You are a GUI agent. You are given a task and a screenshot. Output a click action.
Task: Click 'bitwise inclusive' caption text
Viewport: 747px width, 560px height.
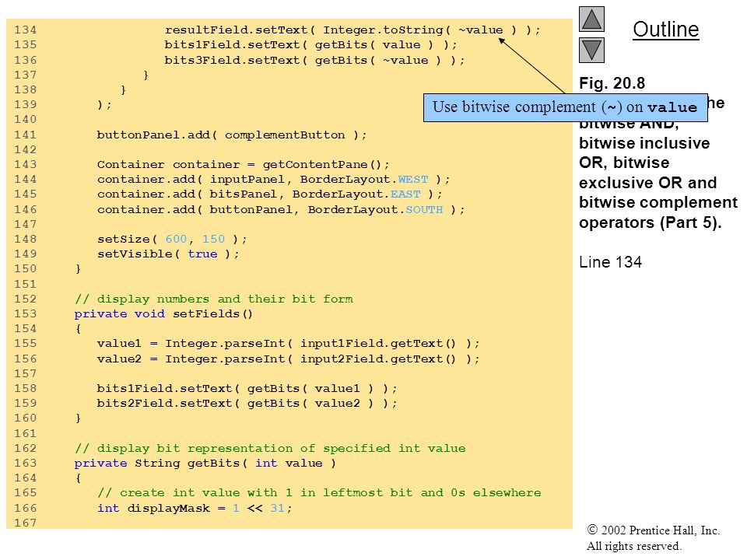644,143
